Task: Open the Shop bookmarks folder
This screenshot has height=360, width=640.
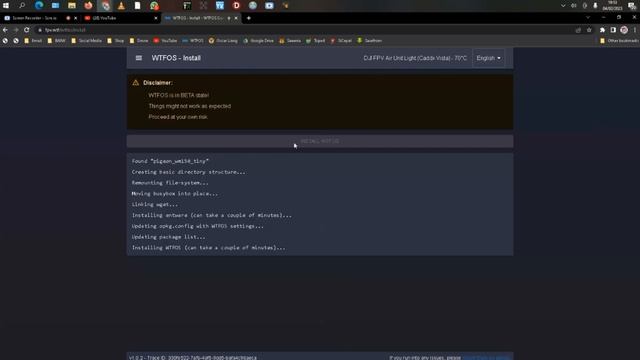Action: click(116, 41)
